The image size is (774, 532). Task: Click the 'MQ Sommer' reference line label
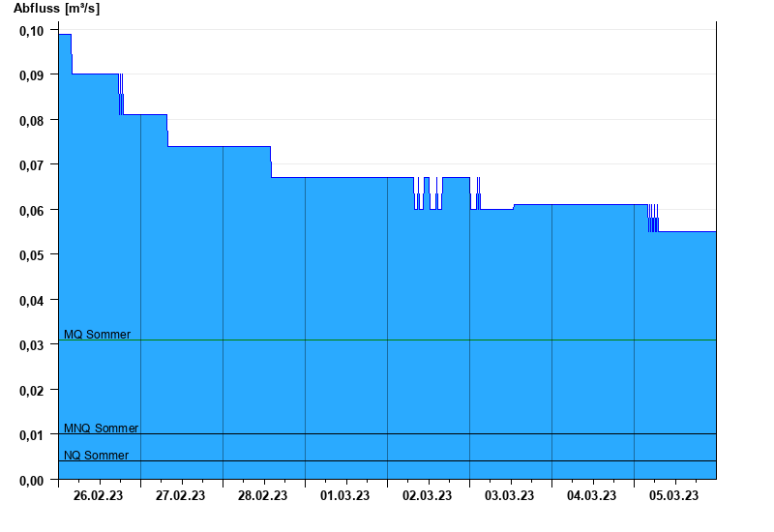pos(98,334)
